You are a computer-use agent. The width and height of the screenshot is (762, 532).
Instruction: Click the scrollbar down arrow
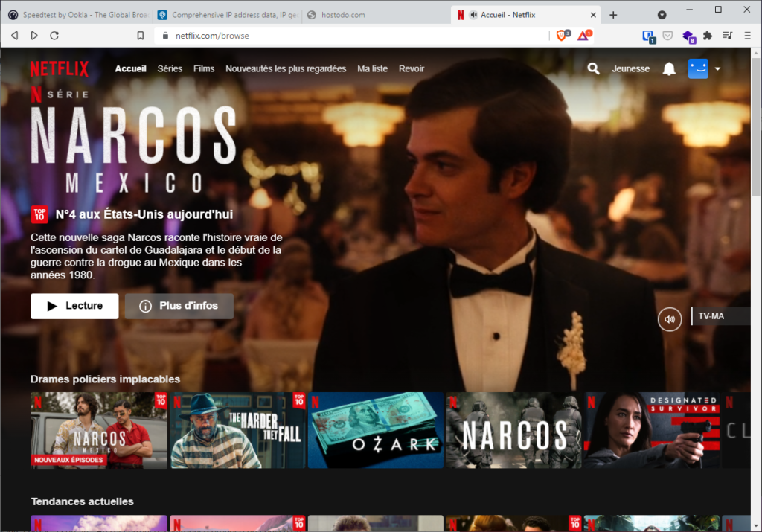pyautogui.click(x=756, y=526)
